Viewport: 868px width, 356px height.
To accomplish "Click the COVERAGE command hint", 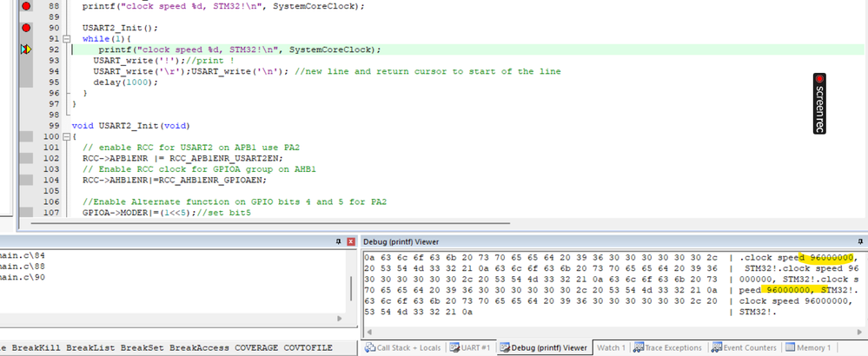I will [256, 347].
